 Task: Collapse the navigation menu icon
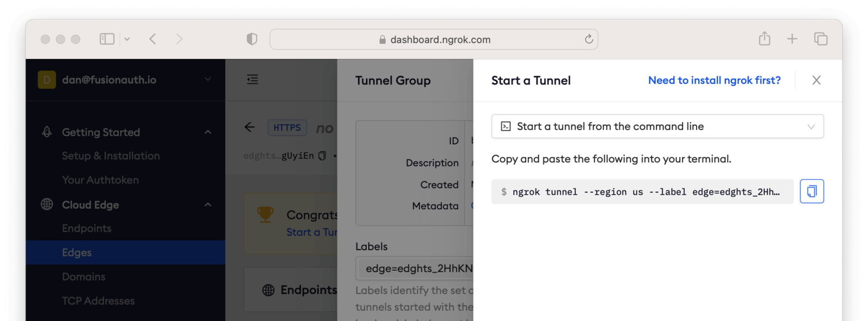tap(253, 80)
